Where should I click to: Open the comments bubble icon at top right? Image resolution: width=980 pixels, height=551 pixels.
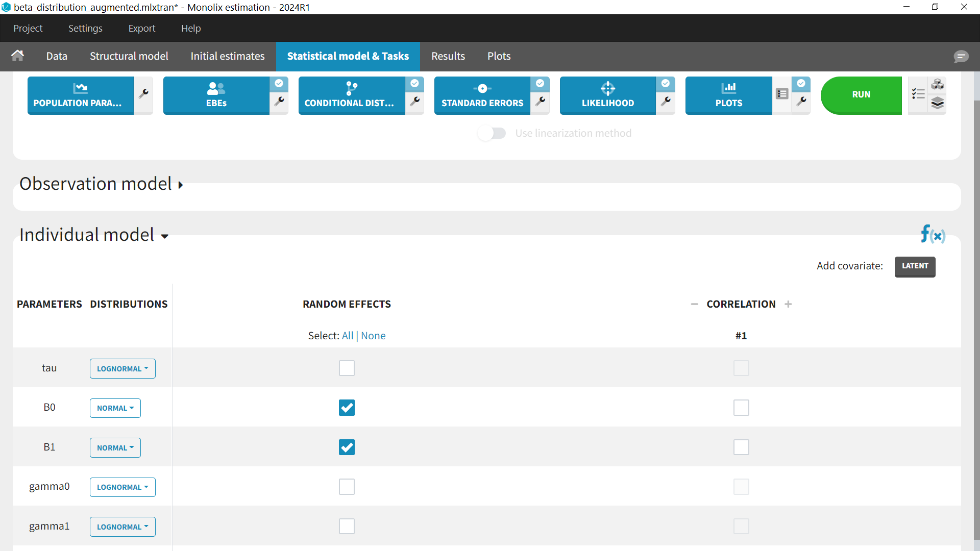point(961,56)
